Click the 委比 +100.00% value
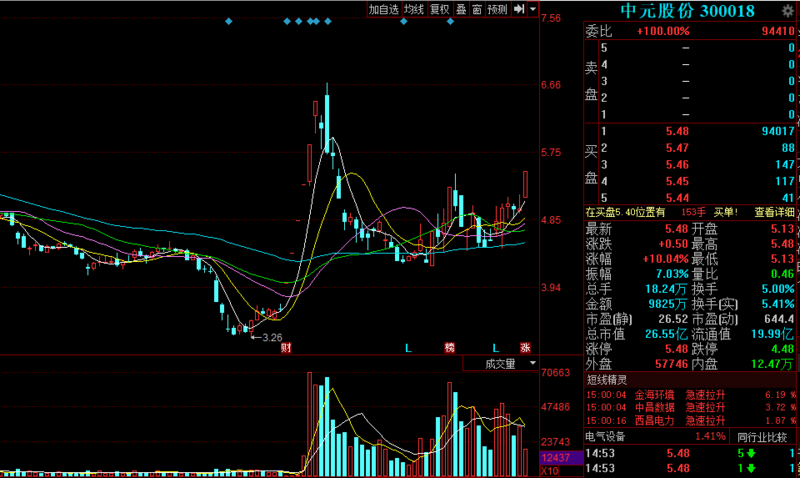This screenshot has width=800, height=478. click(663, 31)
